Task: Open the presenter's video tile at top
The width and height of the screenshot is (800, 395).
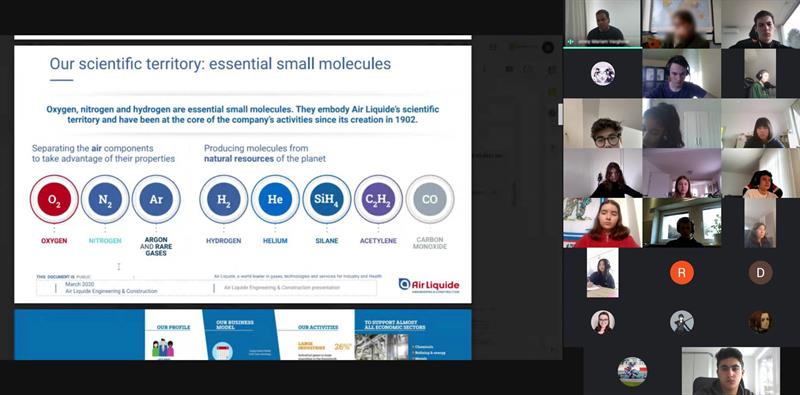Action: [603, 24]
